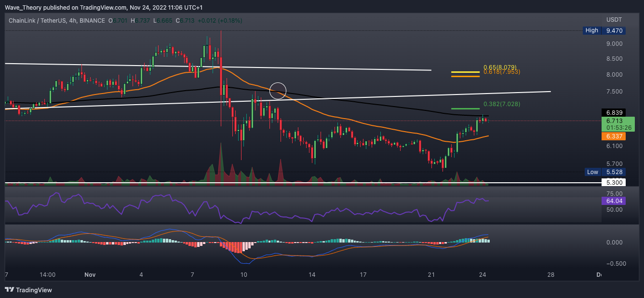The width and height of the screenshot is (644, 298).
Task: Click the current price 6.713 countdown label
Action: [x=618, y=124]
